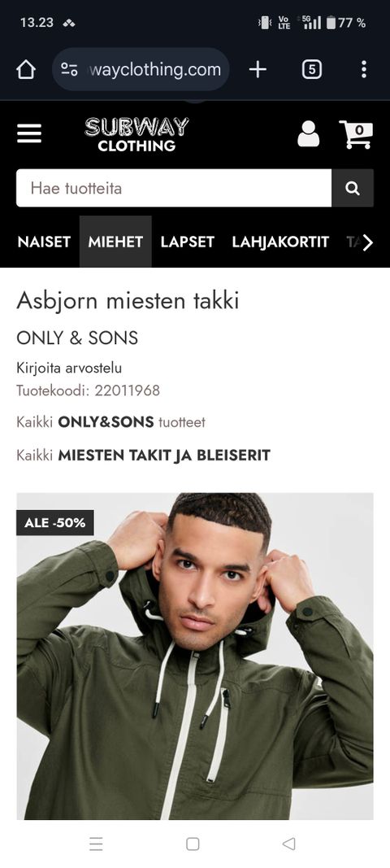The image size is (390, 868).
Task: Open the user account icon
Action: click(x=308, y=133)
